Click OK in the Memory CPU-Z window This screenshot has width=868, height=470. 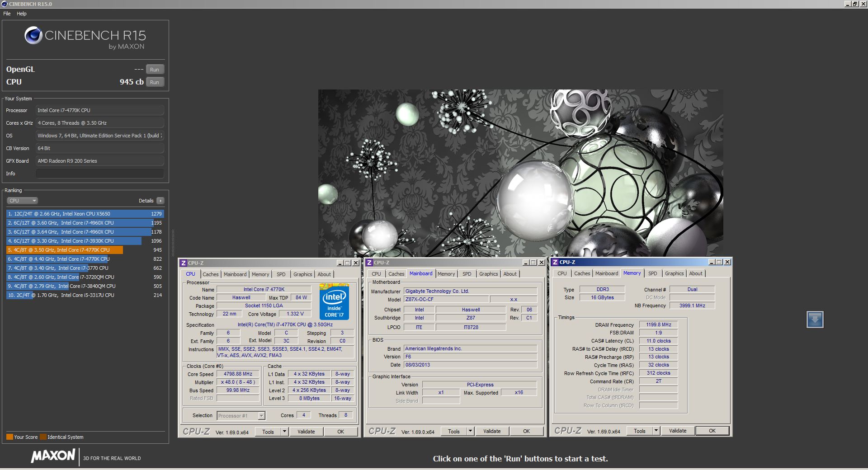click(x=712, y=431)
